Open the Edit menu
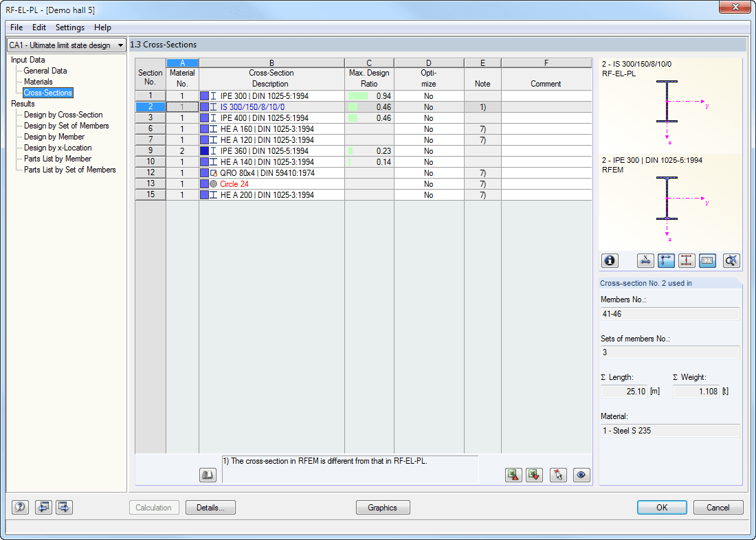The width and height of the screenshot is (756, 540). tap(39, 27)
